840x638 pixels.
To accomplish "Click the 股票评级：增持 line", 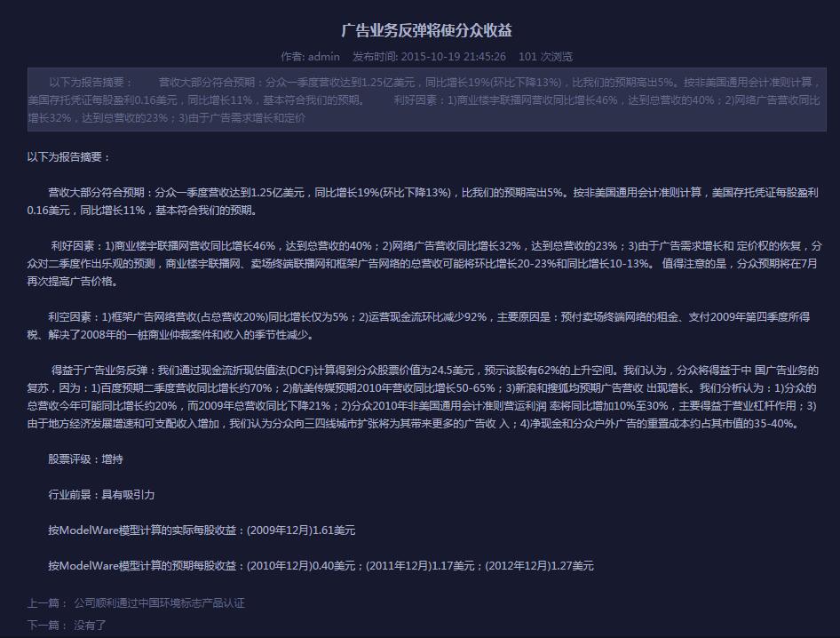I will pos(85,459).
